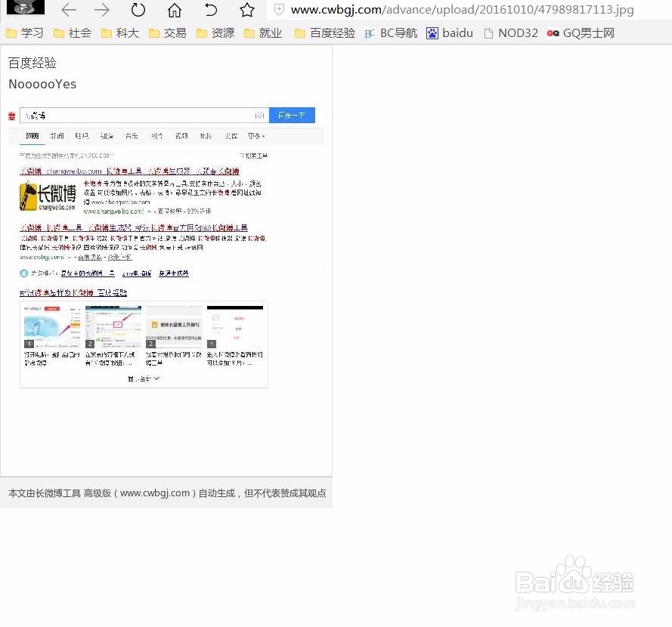Click the undo/restore closed page icon

pyautogui.click(x=211, y=10)
